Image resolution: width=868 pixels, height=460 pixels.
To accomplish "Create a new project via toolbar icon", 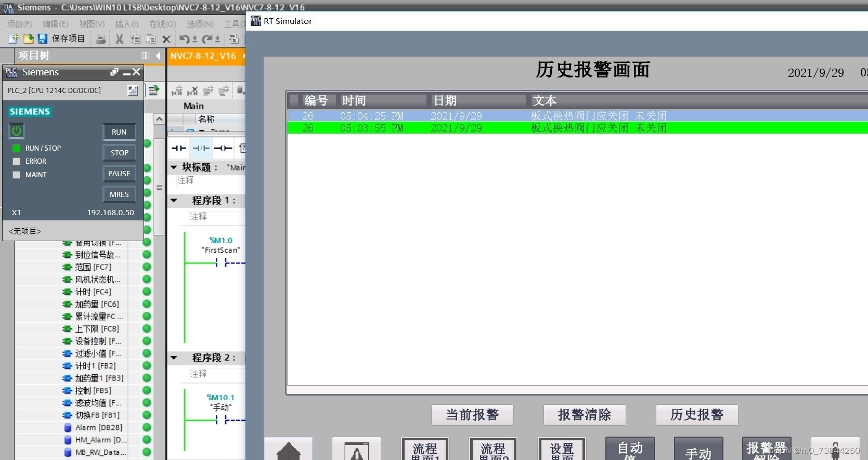I will pyautogui.click(x=13, y=38).
